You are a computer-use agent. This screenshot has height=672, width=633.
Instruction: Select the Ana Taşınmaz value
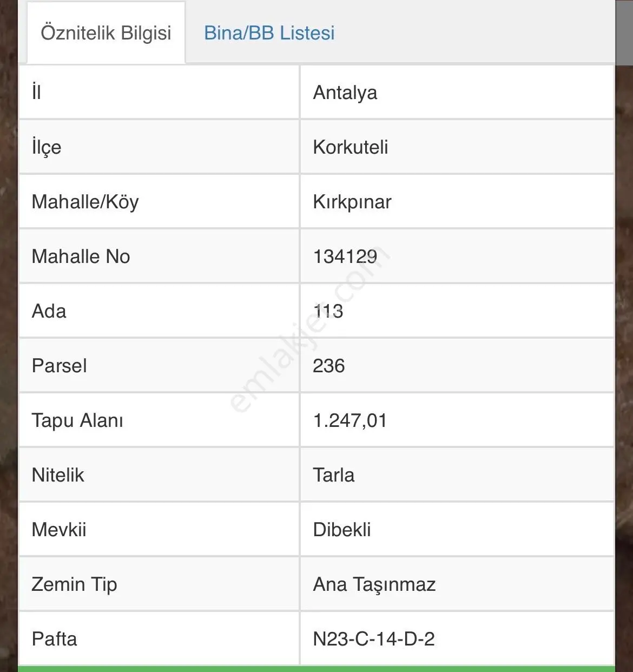(x=374, y=584)
